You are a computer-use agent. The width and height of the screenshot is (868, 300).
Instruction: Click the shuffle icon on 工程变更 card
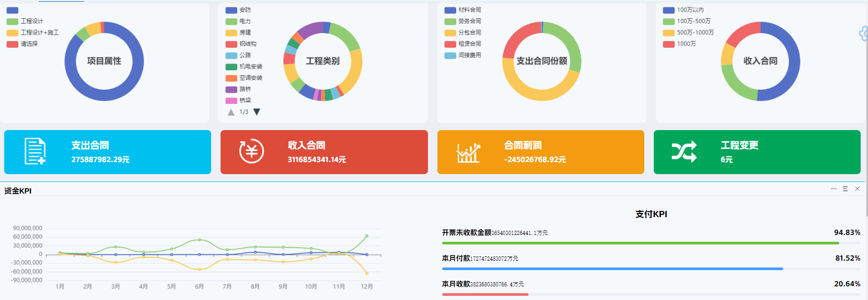point(684,152)
